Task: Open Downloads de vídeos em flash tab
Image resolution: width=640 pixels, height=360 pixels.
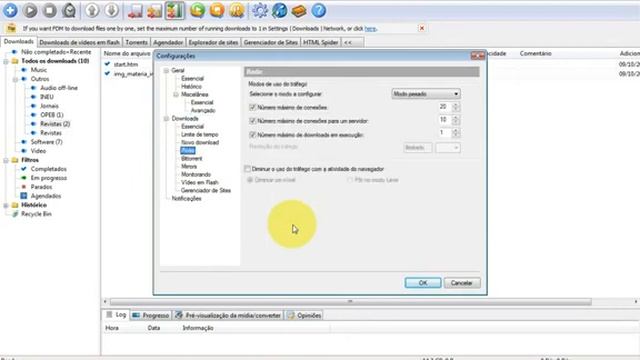Action: 80,42
